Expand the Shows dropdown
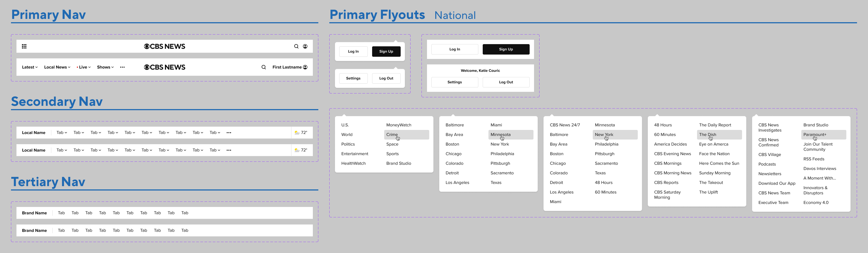 [105, 67]
